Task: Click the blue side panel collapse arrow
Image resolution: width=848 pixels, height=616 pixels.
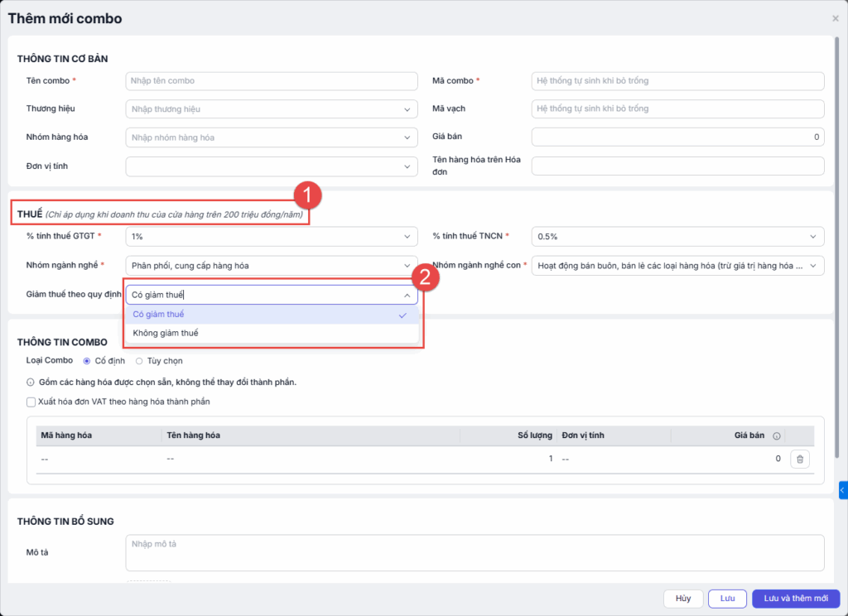Action: [x=842, y=491]
